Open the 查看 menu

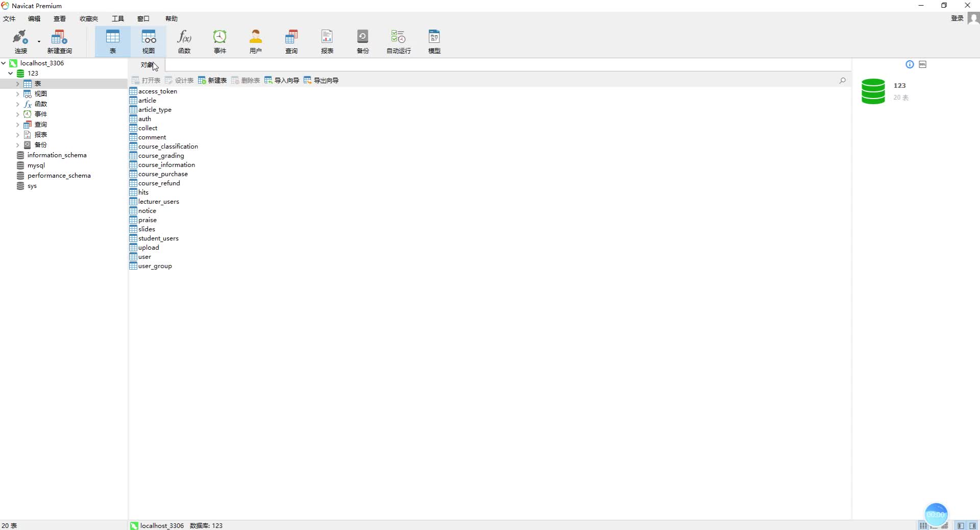[x=60, y=19]
